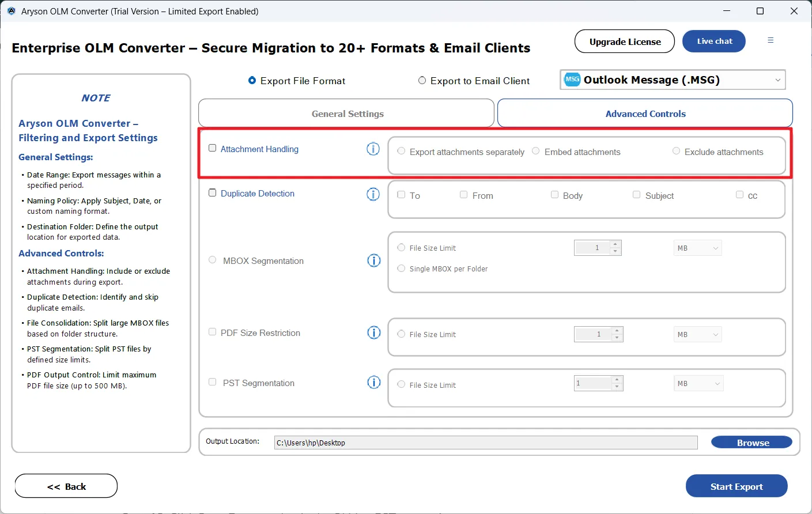Click Browse to choose output location
Viewport: 812px width, 514px height.
(x=751, y=443)
